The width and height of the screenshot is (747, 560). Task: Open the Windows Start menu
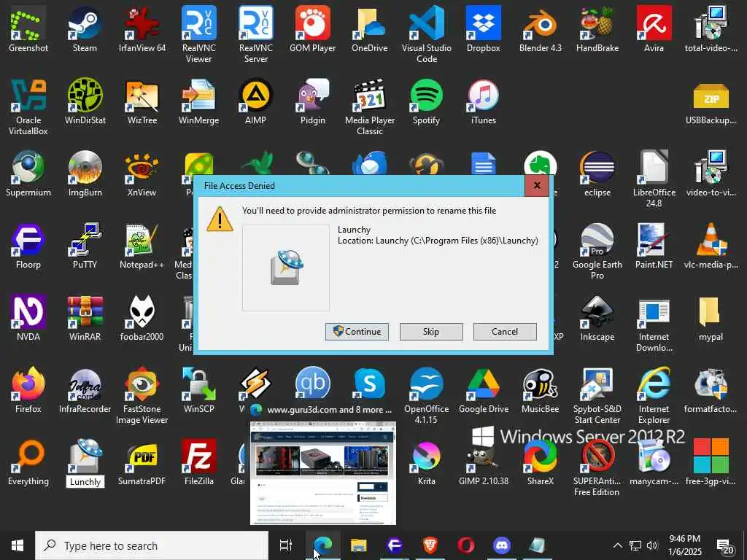(x=18, y=545)
